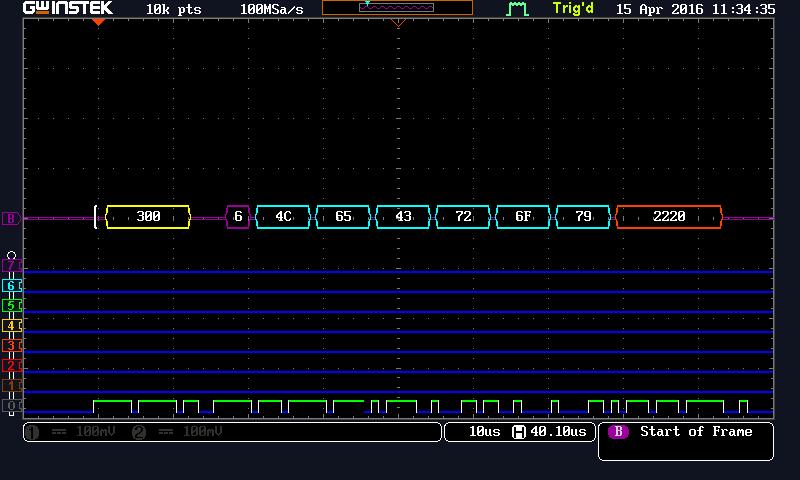Select digital channel 5 indicator
This screenshot has height=480, width=800.
(11, 306)
